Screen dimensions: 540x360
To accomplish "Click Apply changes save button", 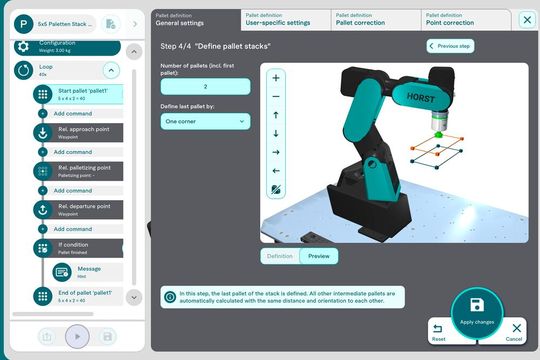I will 477,313.
